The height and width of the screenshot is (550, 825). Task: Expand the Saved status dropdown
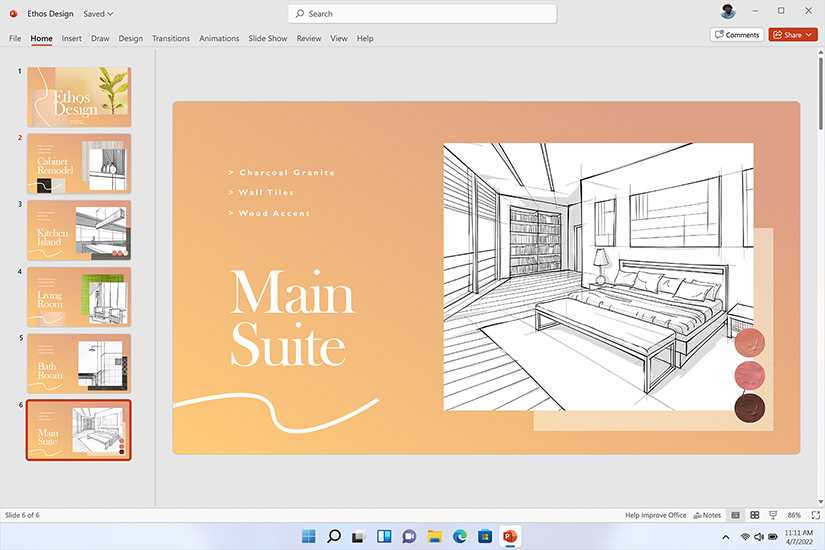point(98,14)
